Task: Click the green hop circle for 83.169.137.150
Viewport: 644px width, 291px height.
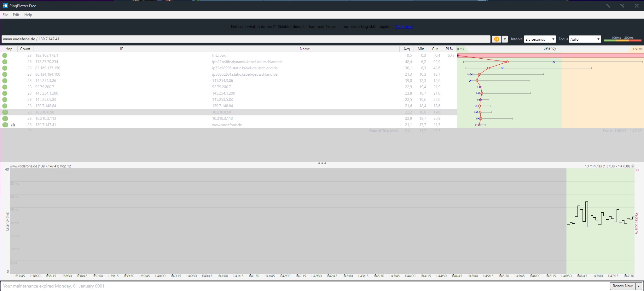Action: (x=5, y=68)
